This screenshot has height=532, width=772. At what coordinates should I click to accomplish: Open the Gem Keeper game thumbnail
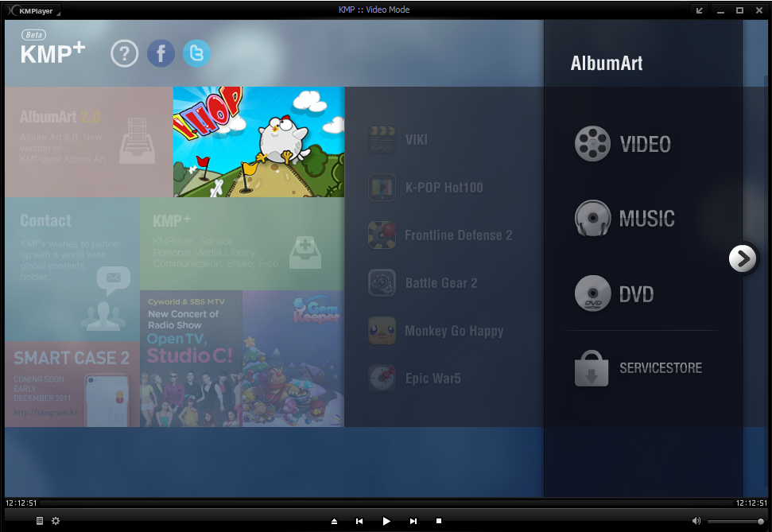[293, 359]
